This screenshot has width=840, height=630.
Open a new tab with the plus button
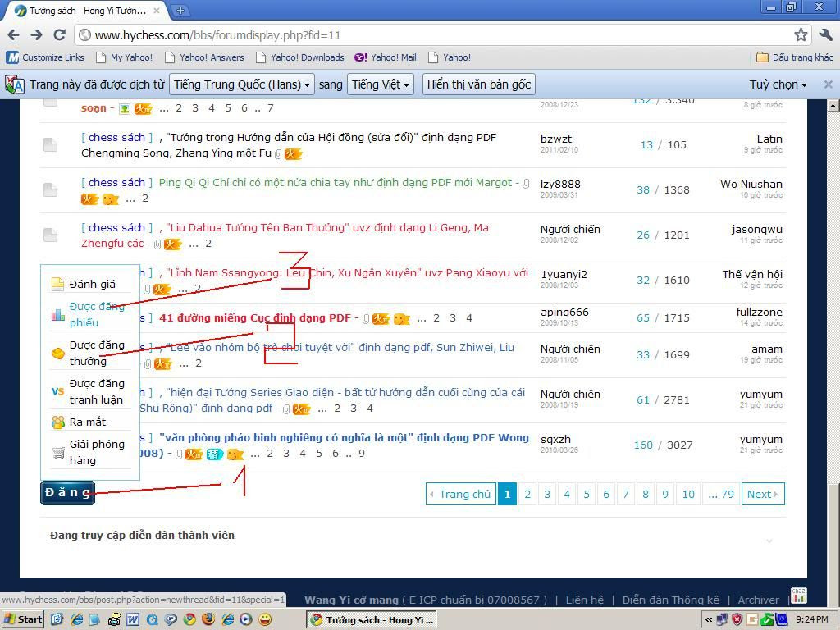point(180,10)
